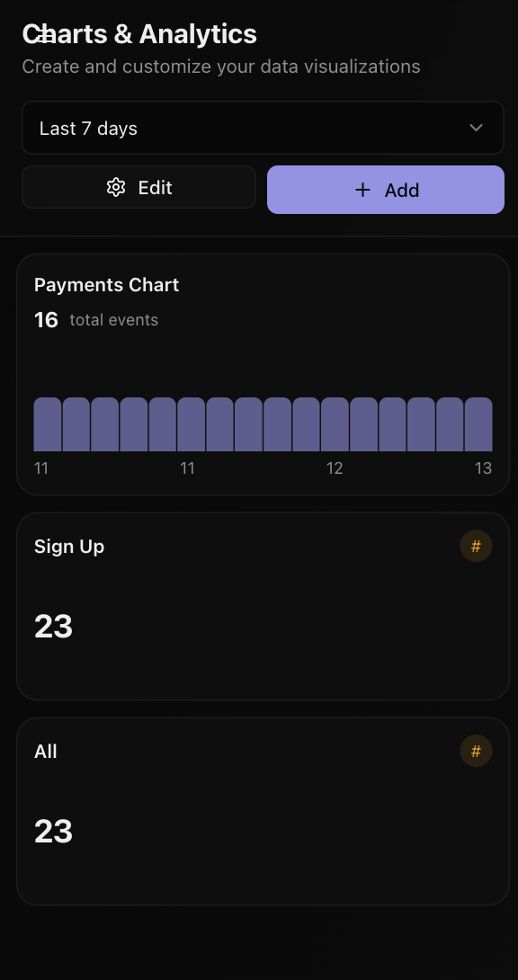The width and height of the screenshot is (518, 980).
Task: Click the gear icon on the Edit button
Action: 116,187
